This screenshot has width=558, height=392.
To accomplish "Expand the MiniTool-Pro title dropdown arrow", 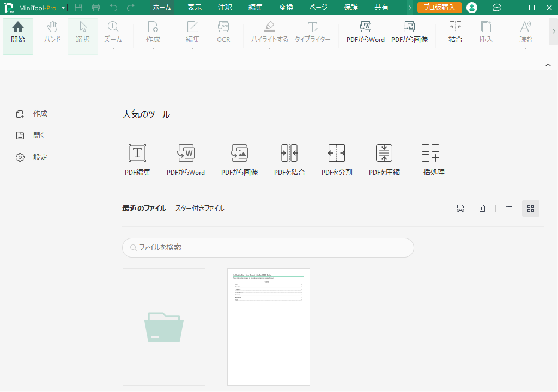I will tap(64, 8).
